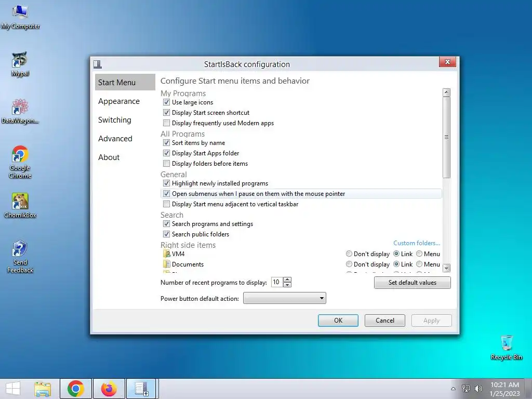Select the Mypal desktop shortcut
The image size is (532, 399).
coord(20,64)
